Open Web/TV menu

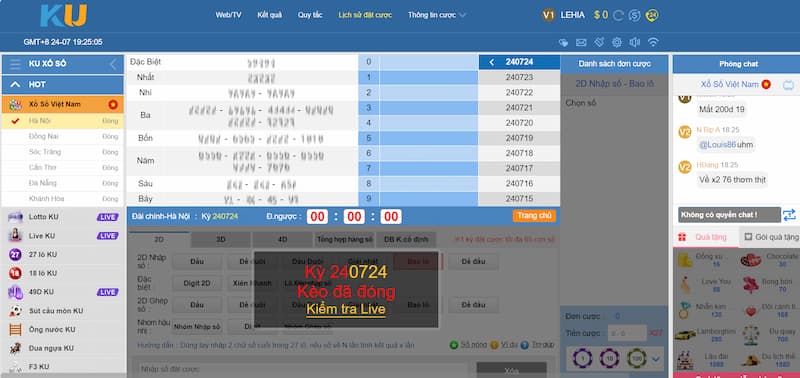click(x=228, y=15)
